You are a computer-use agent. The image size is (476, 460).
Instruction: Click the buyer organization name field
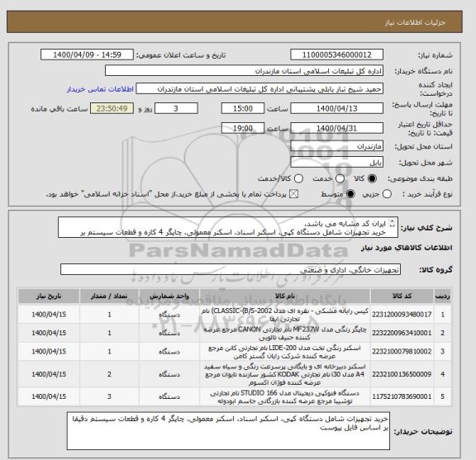[244, 71]
